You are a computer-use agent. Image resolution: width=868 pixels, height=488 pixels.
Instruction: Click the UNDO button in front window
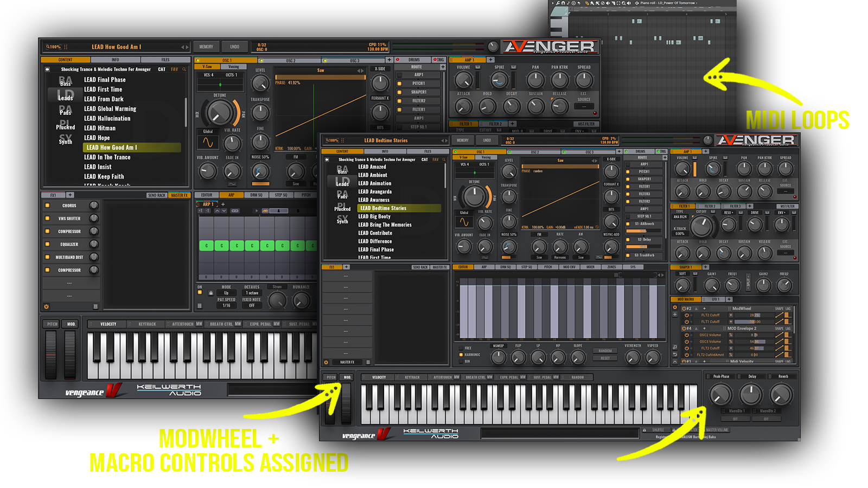tap(487, 140)
